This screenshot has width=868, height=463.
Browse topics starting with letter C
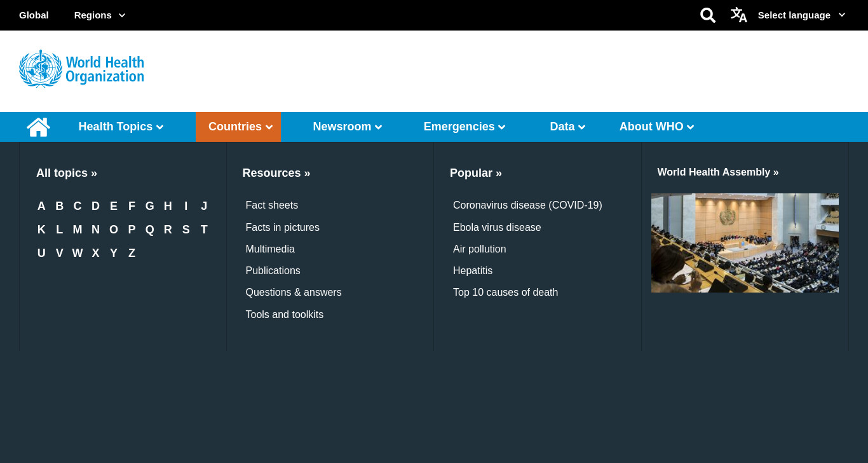pyautogui.click(x=78, y=206)
